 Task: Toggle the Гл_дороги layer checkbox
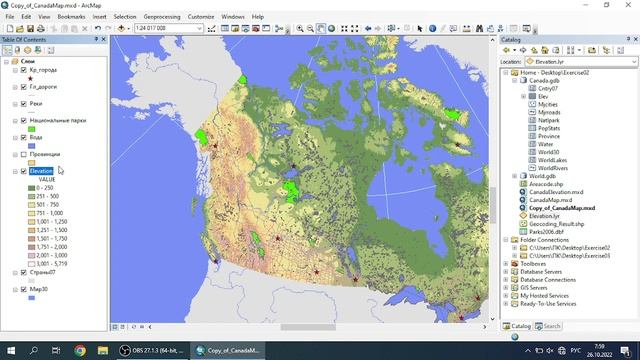pos(24,87)
